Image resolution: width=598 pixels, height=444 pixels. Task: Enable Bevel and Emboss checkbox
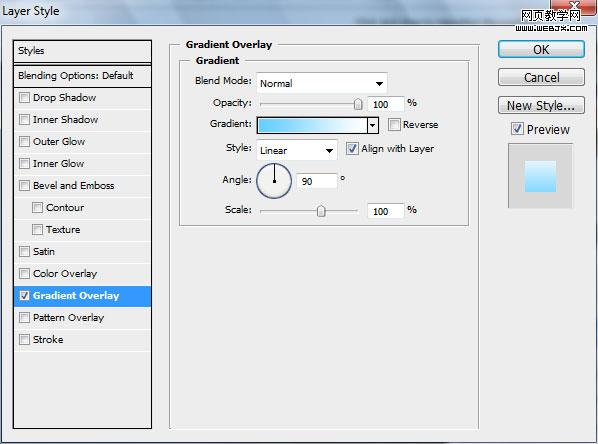tap(24, 186)
